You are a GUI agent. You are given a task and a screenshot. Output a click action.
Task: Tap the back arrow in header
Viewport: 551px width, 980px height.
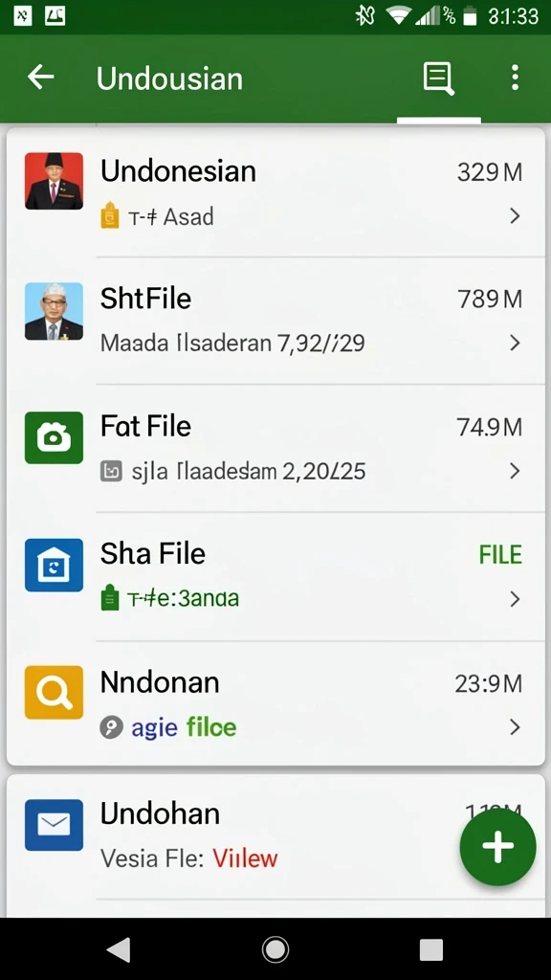click(x=41, y=78)
